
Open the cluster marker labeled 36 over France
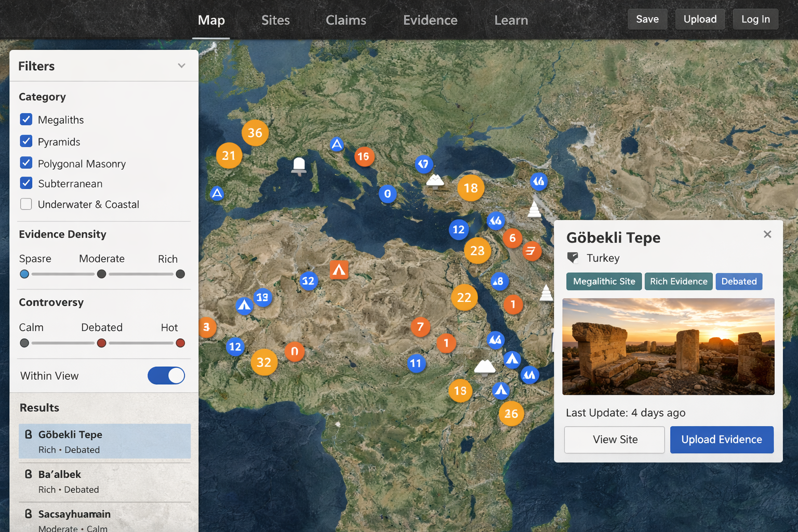click(255, 133)
